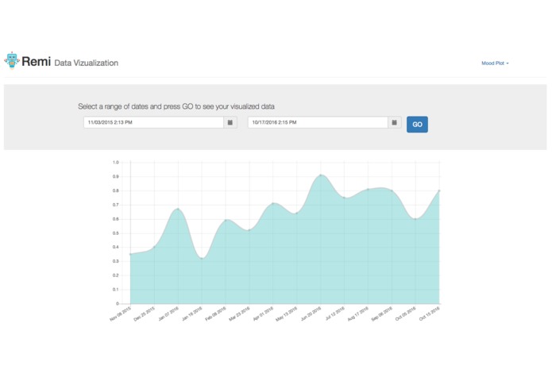Screen dimensions: 552x392
Task: Select the Jul 12 2016 data point
Action: pyautogui.click(x=344, y=198)
